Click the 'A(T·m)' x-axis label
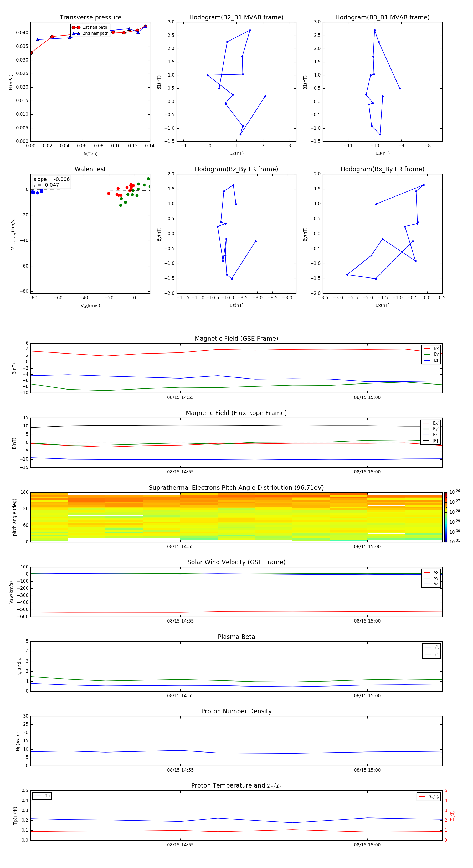Screen dimensions: 473x868 (x=90, y=154)
